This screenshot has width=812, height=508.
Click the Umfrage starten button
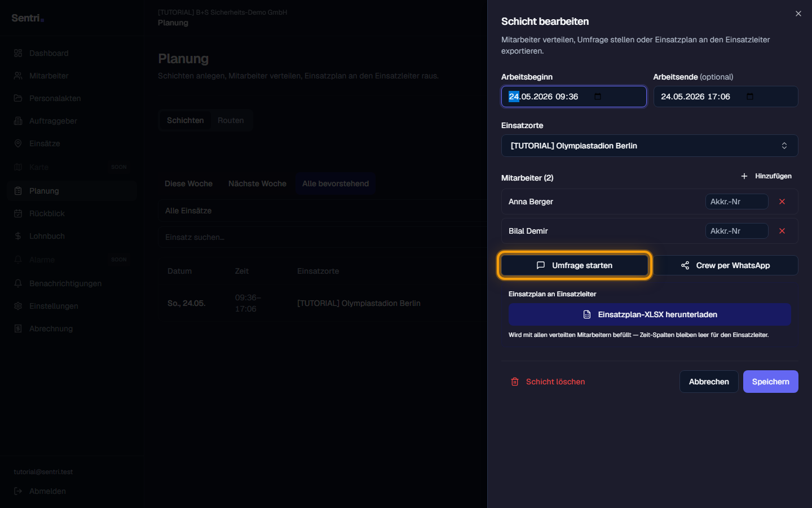pyautogui.click(x=574, y=265)
